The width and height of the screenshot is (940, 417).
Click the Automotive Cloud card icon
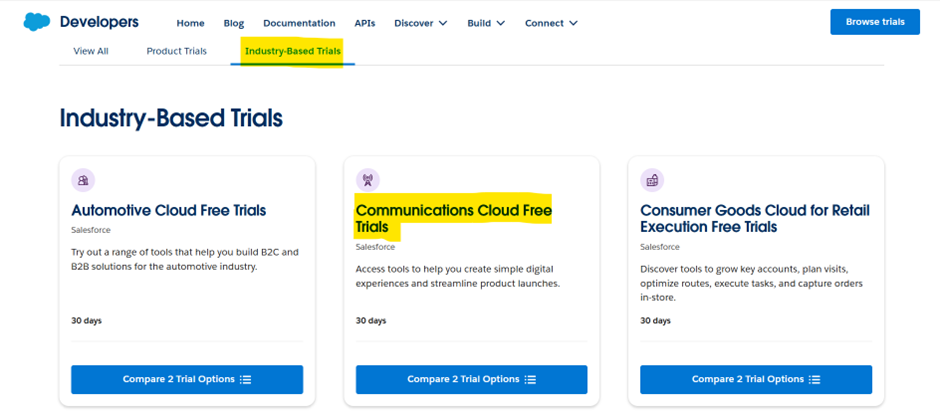coord(83,180)
